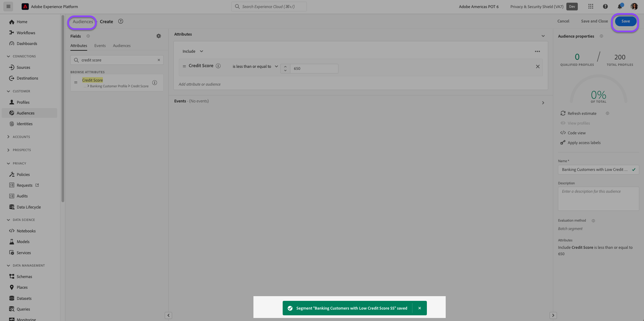Open the notifications bell
This screenshot has width=644, height=321.
[619, 6]
